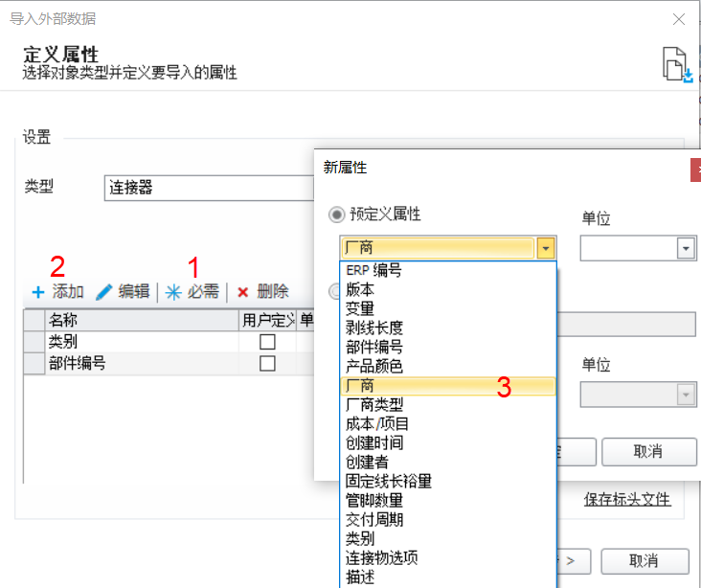The image size is (701, 588).
Task: Choose 描述 from the dropdown list
Action: point(448,577)
